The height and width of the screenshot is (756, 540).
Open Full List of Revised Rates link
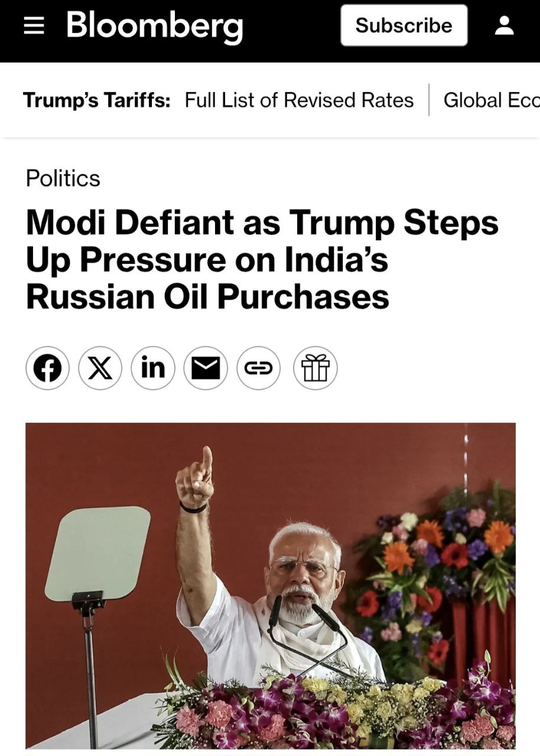click(299, 100)
